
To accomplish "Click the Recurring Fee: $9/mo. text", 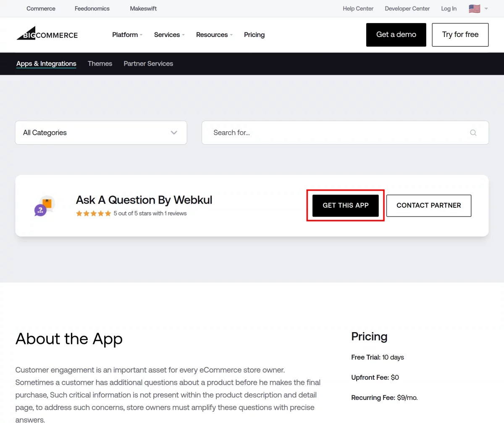I will (384, 398).
